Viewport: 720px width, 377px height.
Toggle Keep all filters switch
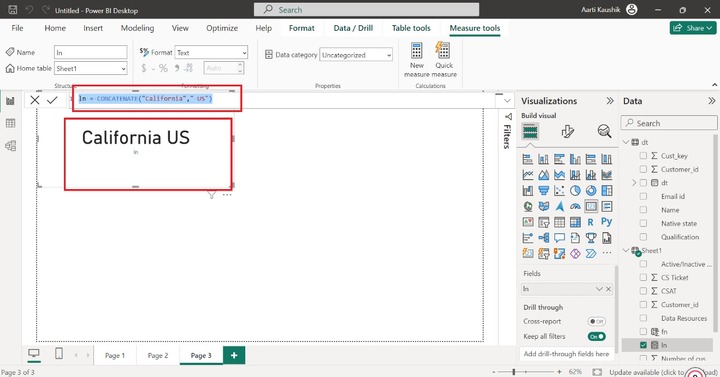(596, 337)
